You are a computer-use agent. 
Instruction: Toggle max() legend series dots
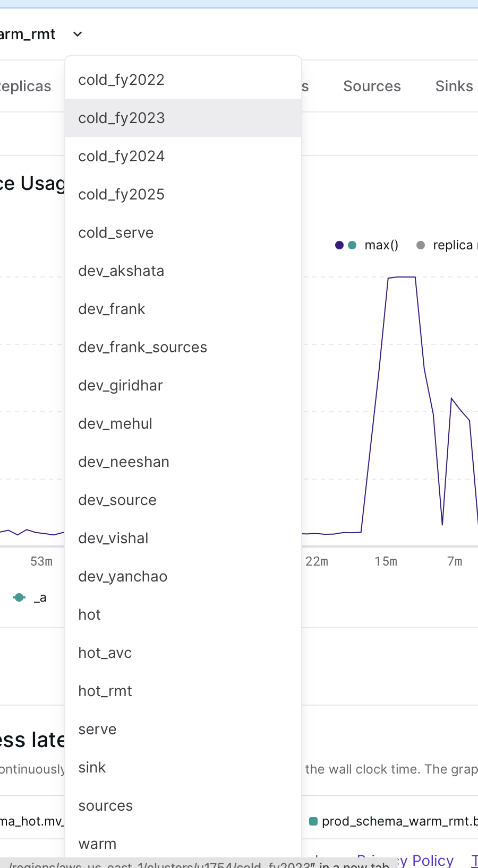346,245
